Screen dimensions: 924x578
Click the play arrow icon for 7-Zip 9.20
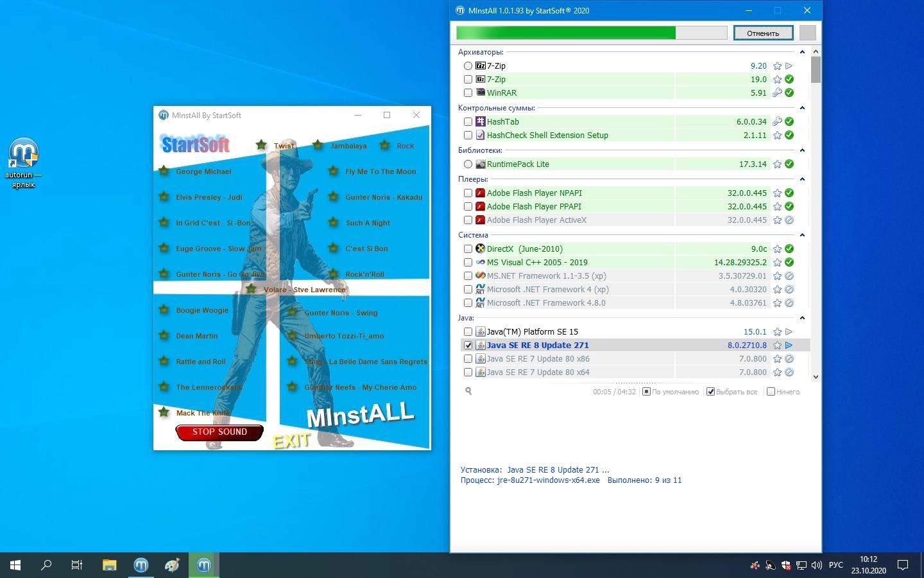(x=789, y=66)
